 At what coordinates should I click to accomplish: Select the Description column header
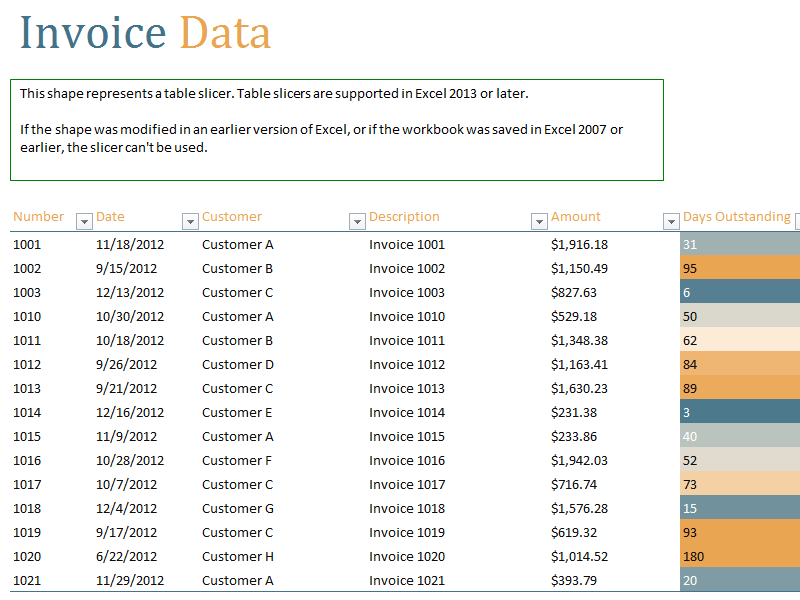pos(404,217)
